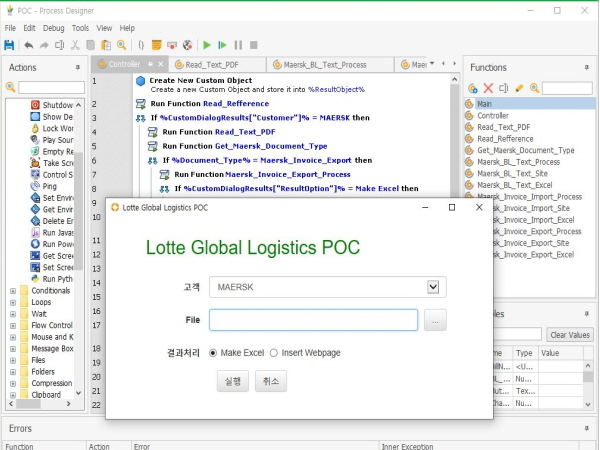Pin the Errors panel

pos(587,428)
